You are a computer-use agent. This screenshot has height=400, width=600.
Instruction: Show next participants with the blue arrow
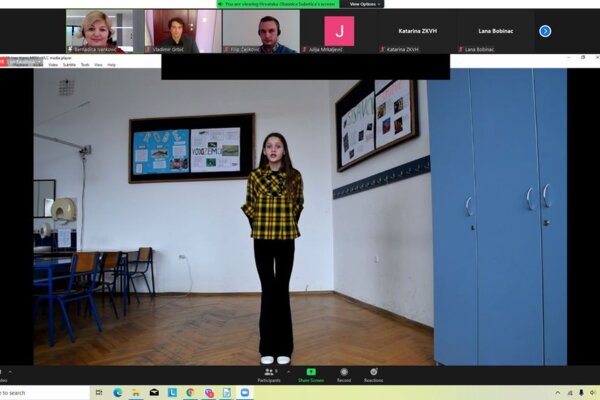point(545,31)
